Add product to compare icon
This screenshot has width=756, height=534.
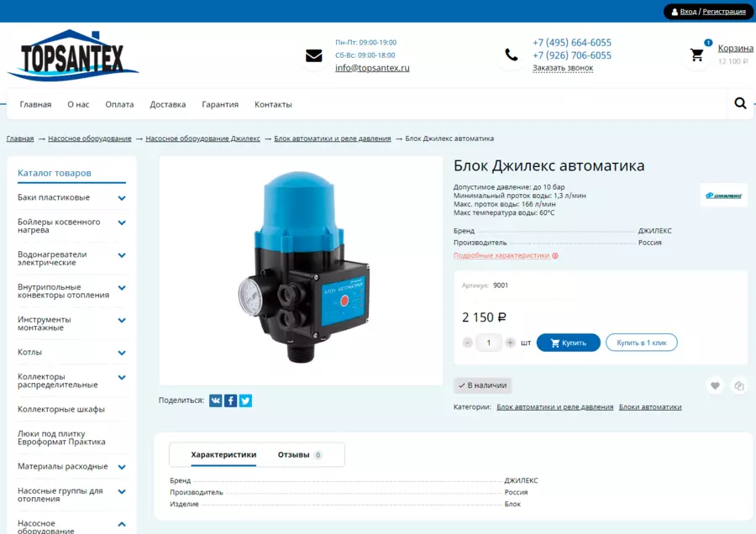coord(738,385)
